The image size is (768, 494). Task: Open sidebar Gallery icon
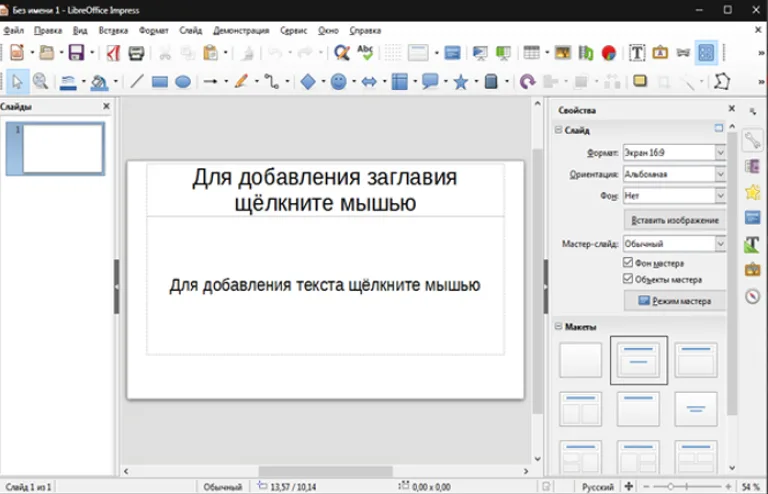coord(753,270)
